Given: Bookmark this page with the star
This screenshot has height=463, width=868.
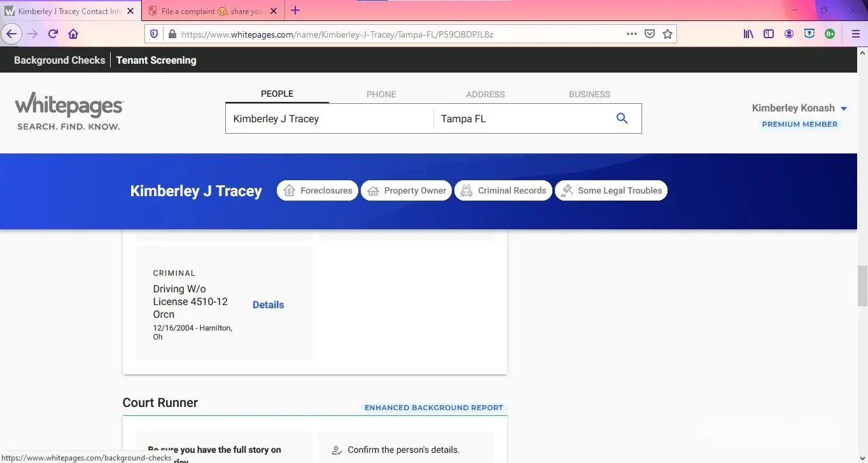Looking at the screenshot, I should point(668,34).
